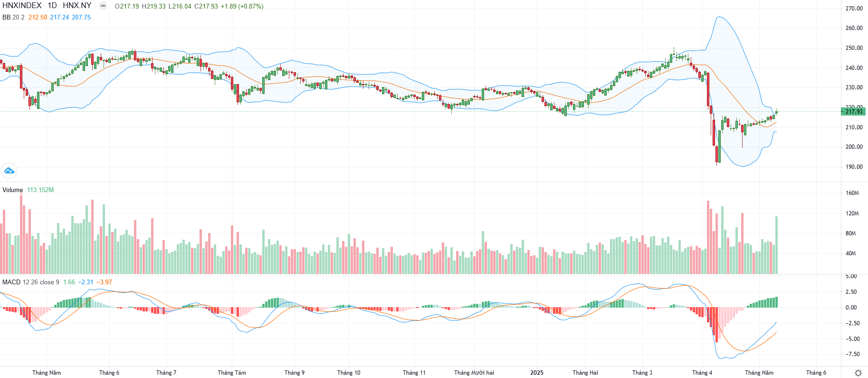The image size is (868, 378).
Task: Open the TradingView cloud logo
Action: 9,170
